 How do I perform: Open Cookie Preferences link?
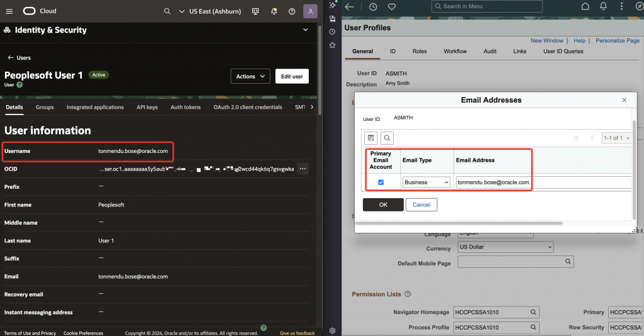coord(84,333)
